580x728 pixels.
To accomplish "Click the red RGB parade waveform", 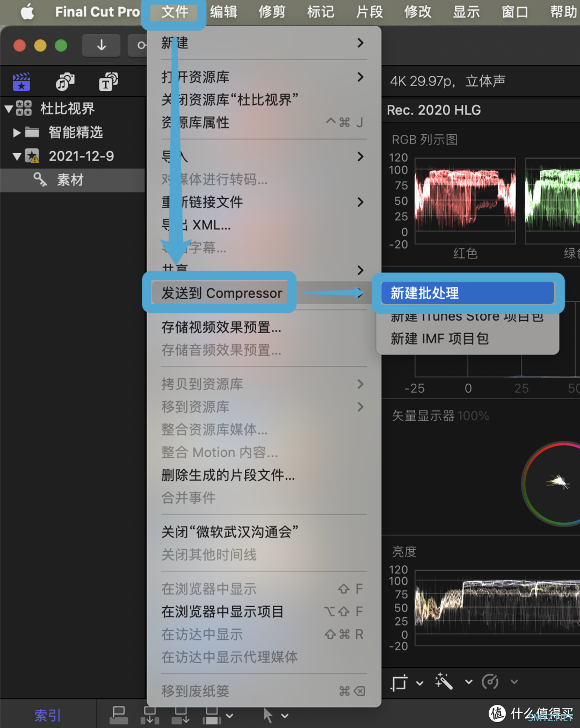I will 465,201.
